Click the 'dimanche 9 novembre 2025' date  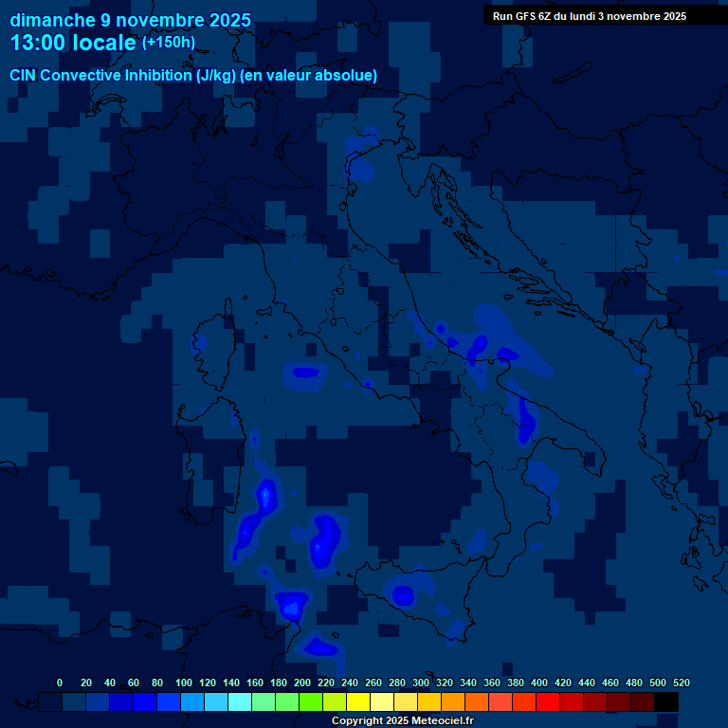tap(130, 20)
